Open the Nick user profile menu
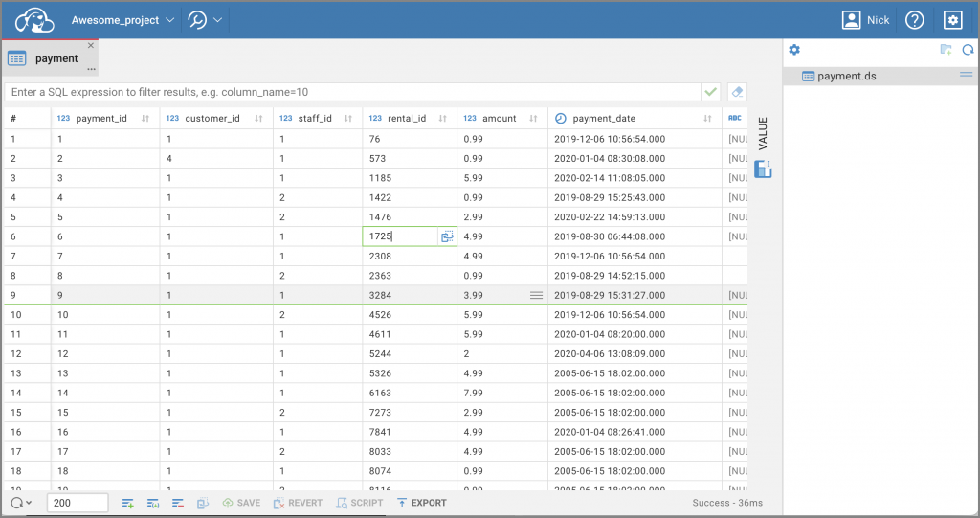980x518 pixels. click(865, 20)
